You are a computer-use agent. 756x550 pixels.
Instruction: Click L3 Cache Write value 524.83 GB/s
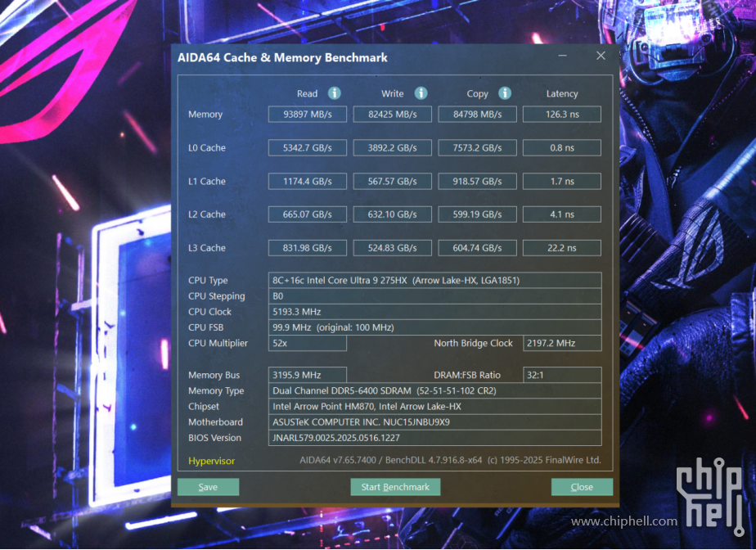(x=393, y=248)
